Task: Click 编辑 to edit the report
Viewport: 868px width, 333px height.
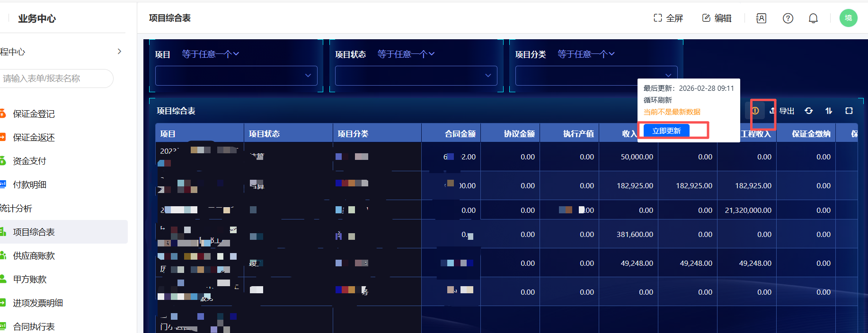Action: point(717,18)
